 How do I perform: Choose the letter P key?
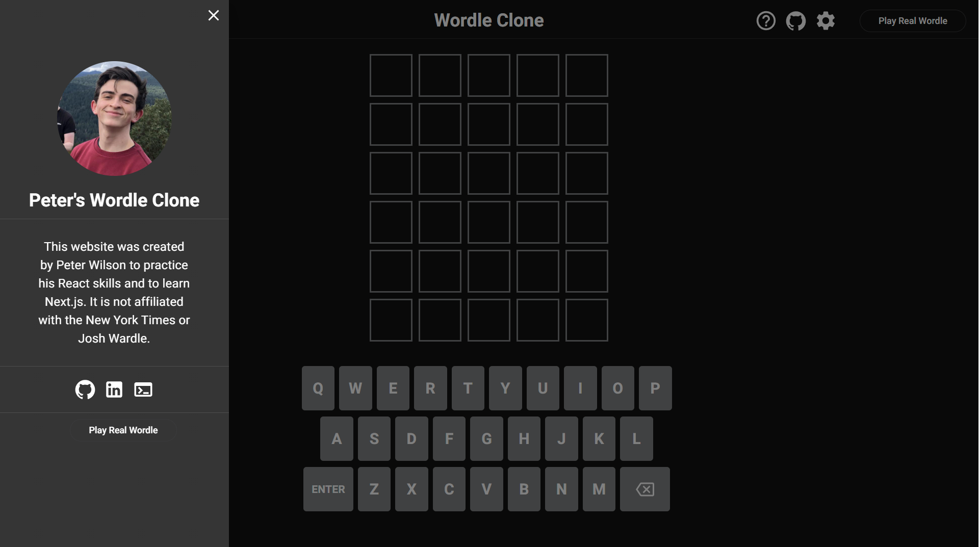point(655,388)
